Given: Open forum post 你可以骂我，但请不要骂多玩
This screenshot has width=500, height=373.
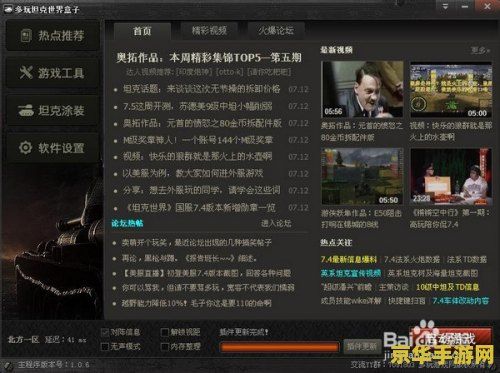Looking at the screenshot, I should 208,288.
